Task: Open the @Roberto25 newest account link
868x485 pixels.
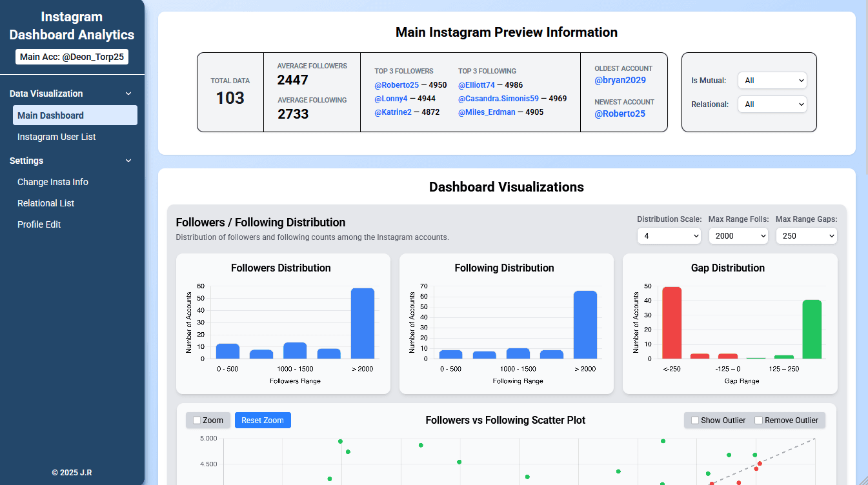Action: (620, 114)
